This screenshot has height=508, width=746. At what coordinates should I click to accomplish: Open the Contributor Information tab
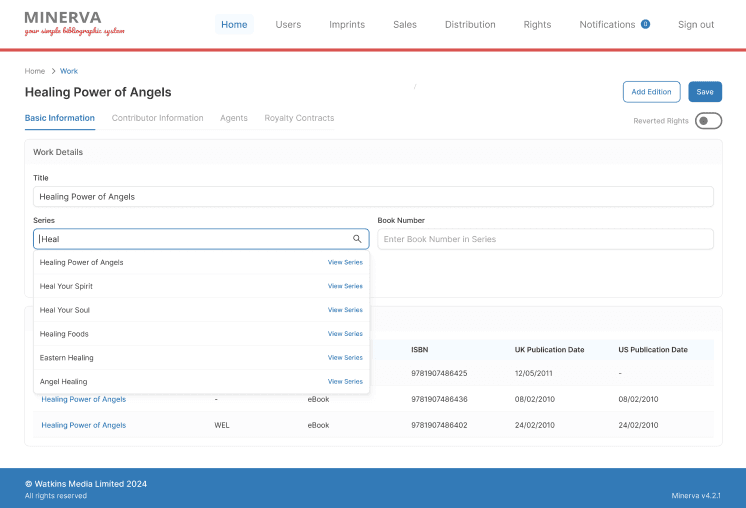(157, 118)
